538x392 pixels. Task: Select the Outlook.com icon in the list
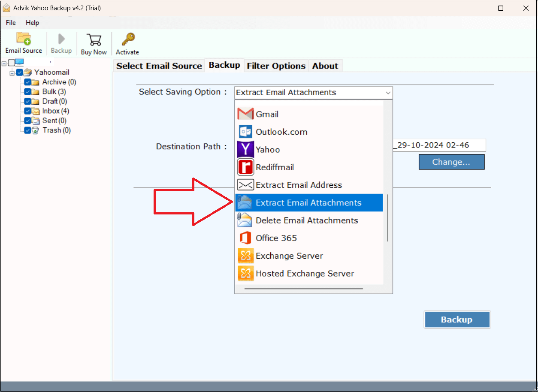click(x=245, y=132)
